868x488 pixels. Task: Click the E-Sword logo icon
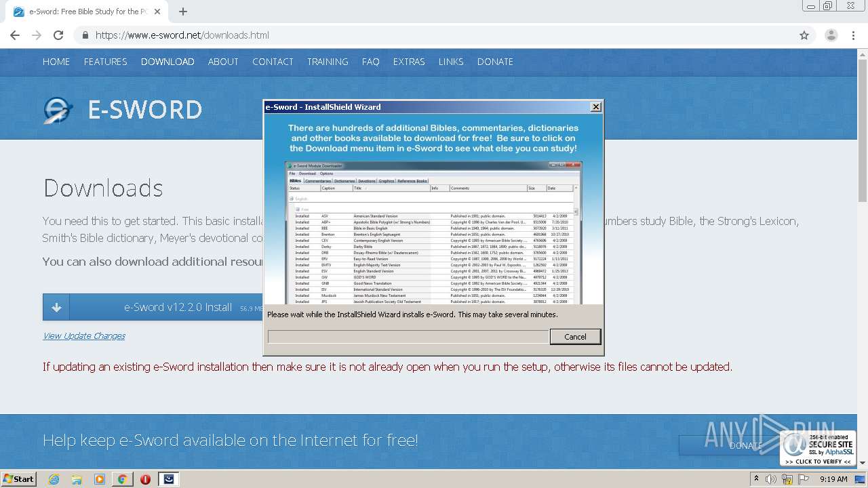click(x=58, y=110)
